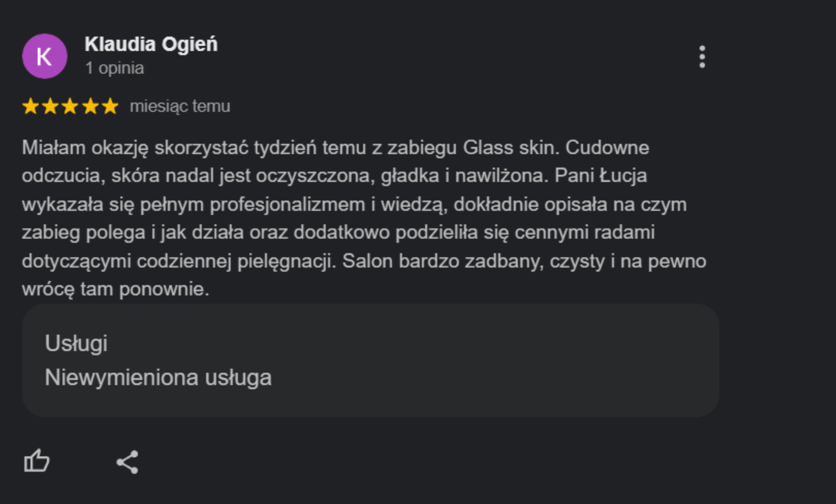Open Klaudia Ogień's profile name link

click(x=151, y=44)
